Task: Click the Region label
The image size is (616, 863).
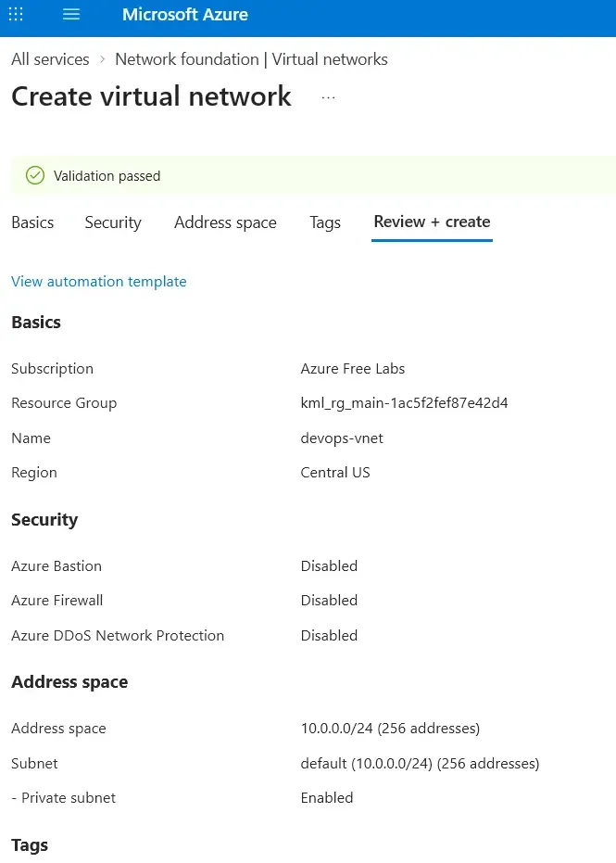Action: pyautogui.click(x=34, y=473)
